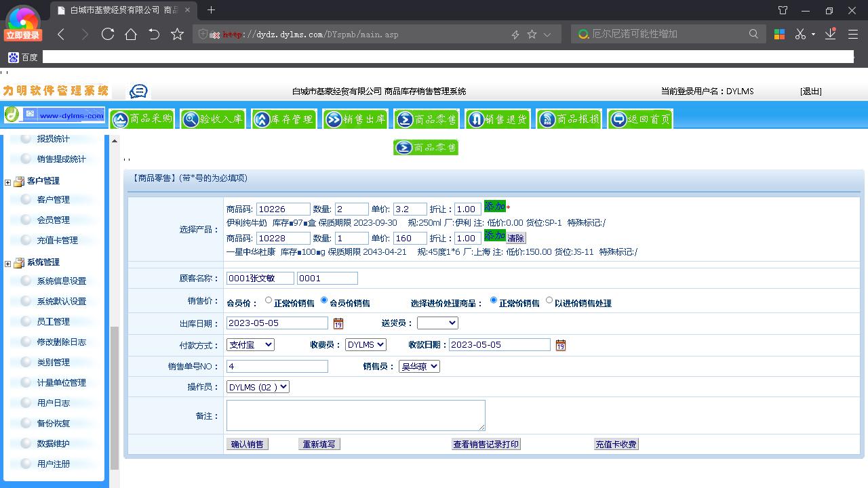This screenshot has width=868, height=488.
Task: Click 销售提成统计 in the sidebar
Action: 61,159
